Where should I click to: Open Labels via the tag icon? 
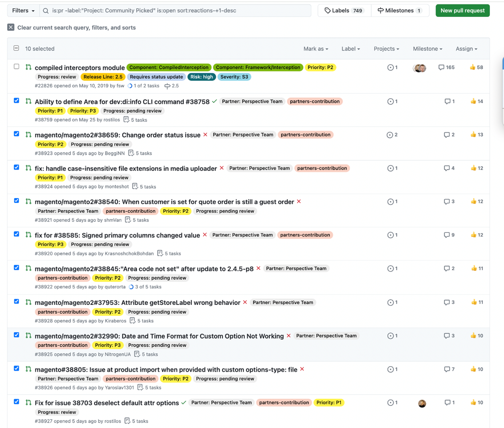328,10
